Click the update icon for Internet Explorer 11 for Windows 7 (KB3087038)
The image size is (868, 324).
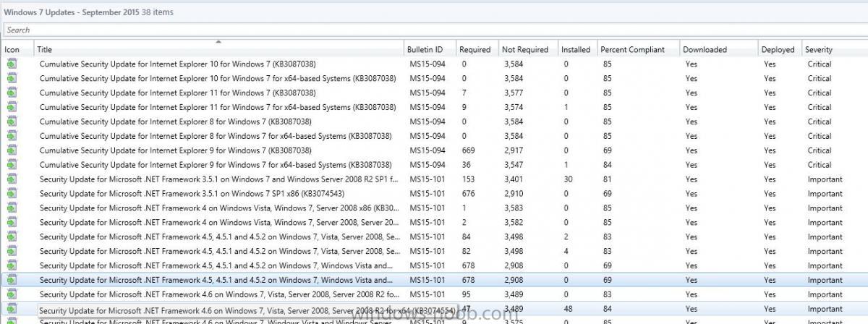(12, 93)
